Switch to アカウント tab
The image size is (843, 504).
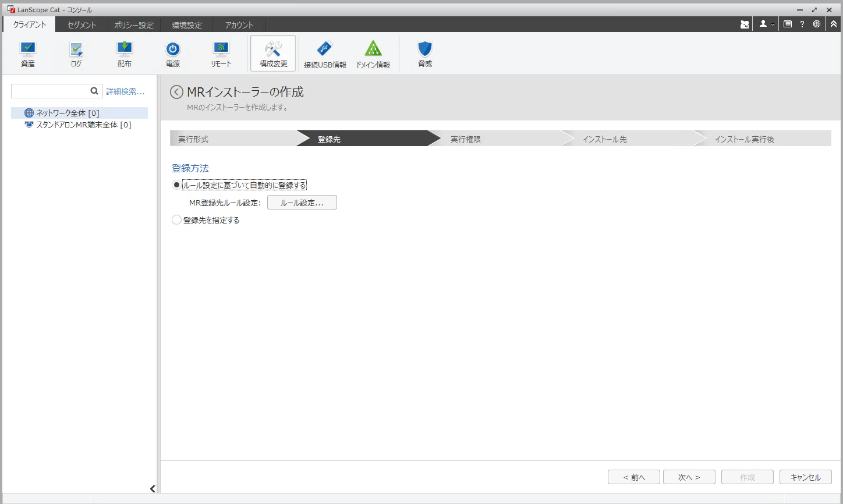[x=239, y=25]
